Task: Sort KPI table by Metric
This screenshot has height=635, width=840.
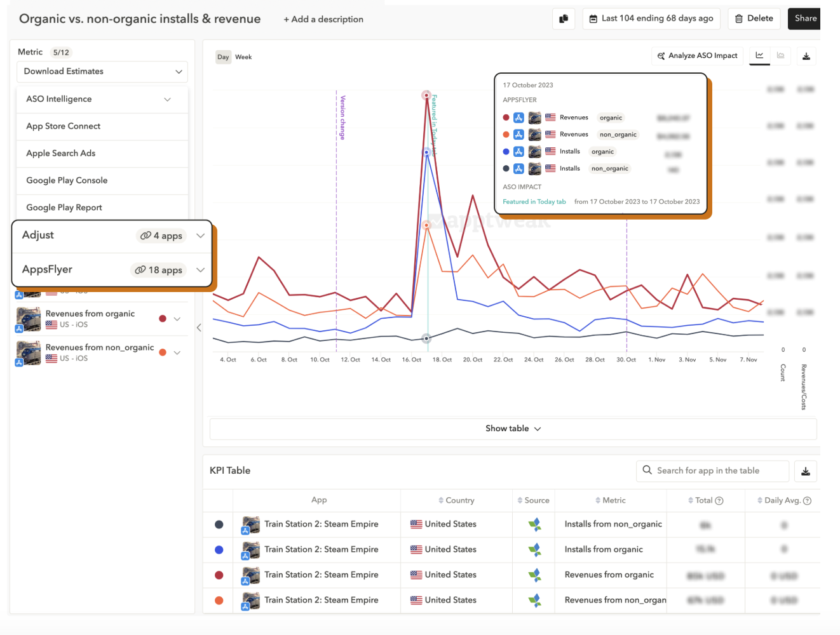Action: (x=610, y=500)
